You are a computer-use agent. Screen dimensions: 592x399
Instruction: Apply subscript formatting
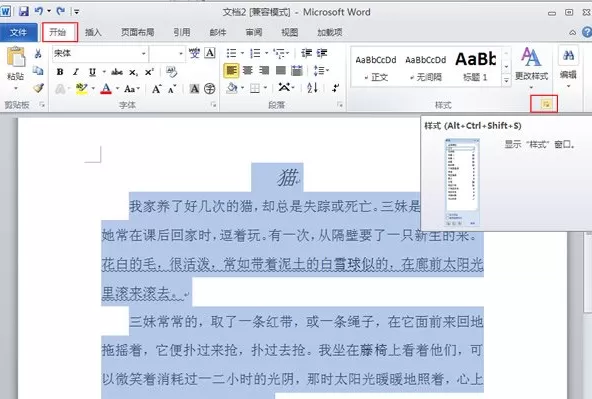133,72
